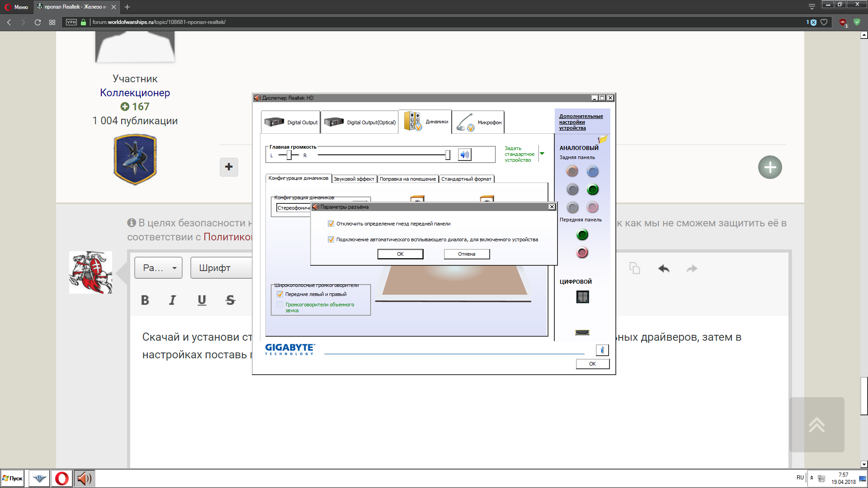
Task: Open the Шрифт font dropdown
Action: [x=221, y=268]
